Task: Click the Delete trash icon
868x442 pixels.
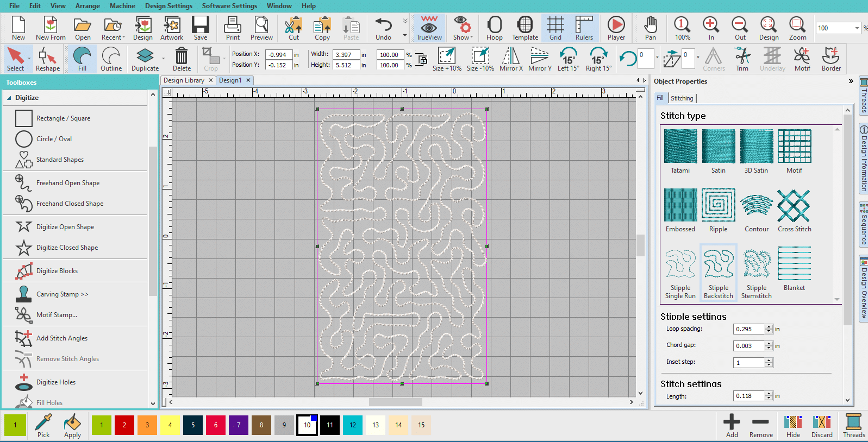Action: tap(182, 59)
